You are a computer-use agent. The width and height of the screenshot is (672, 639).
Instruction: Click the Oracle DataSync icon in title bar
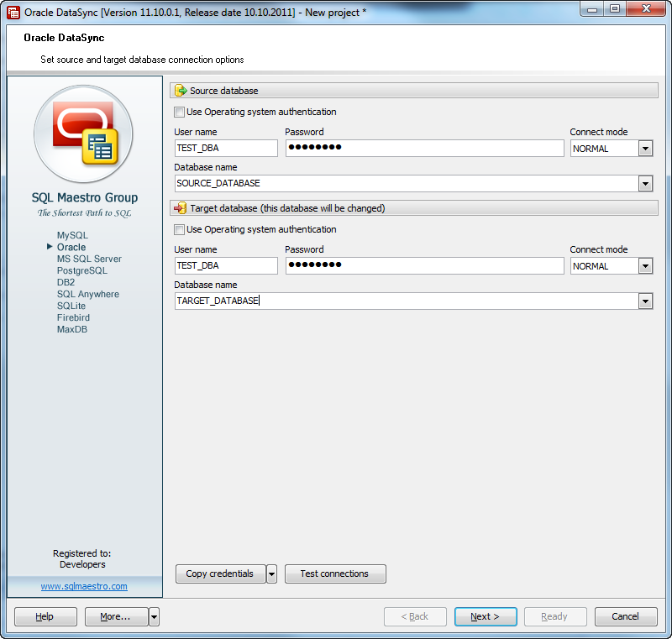tap(12, 10)
